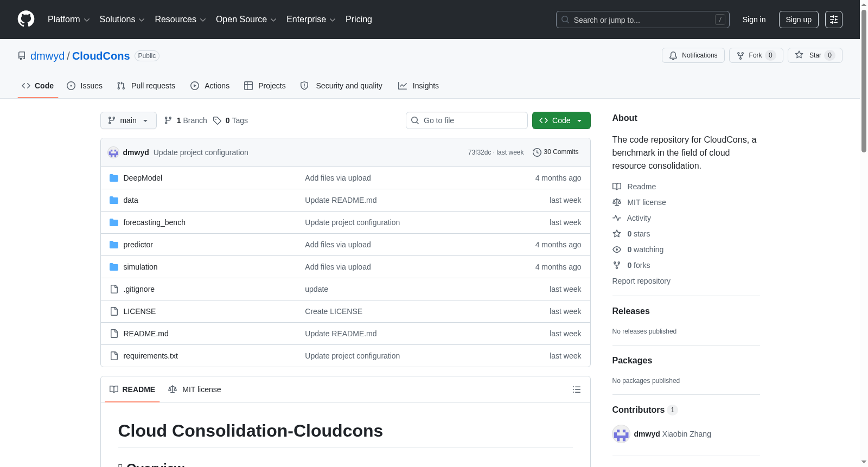This screenshot has height=467, width=868.
Task: Click the .gitignore file icon
Action: pyautogui.click(x=114, y=289)
